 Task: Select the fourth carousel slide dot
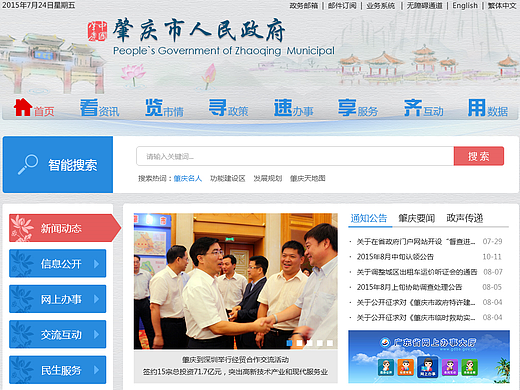320,343
